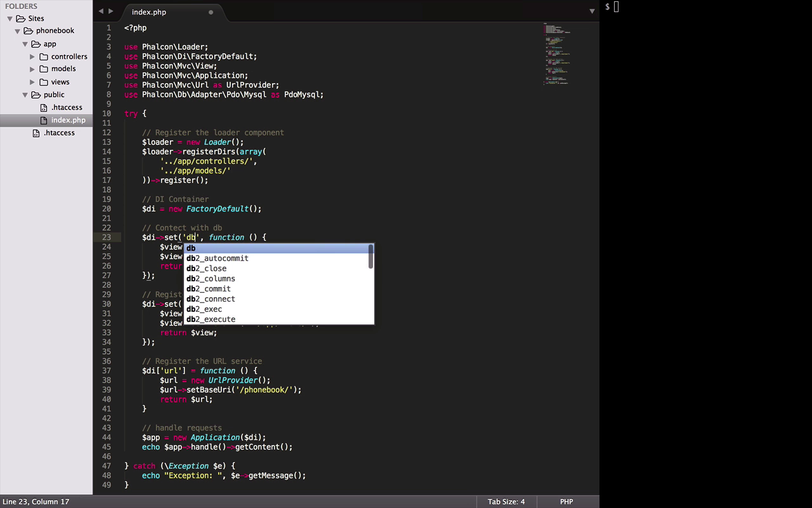
Task: Click line number 1 in gutter
Action: click(x=108, y=28)
